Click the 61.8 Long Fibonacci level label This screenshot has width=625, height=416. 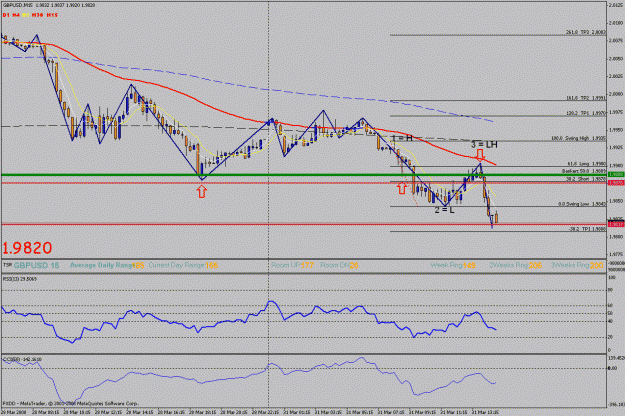pyautogui.click(x=586, y=164)
